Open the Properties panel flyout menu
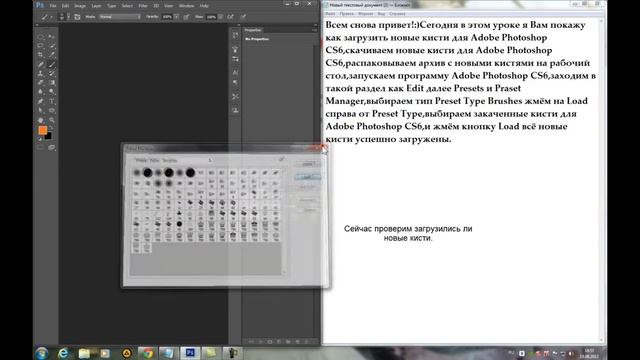 point(314,30)
